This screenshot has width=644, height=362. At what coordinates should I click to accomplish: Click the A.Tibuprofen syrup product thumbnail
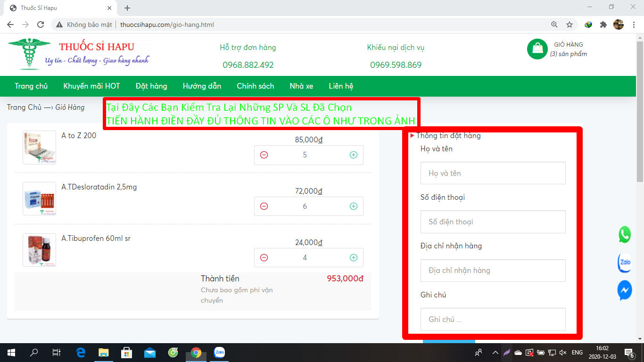[x=39, y=250]
